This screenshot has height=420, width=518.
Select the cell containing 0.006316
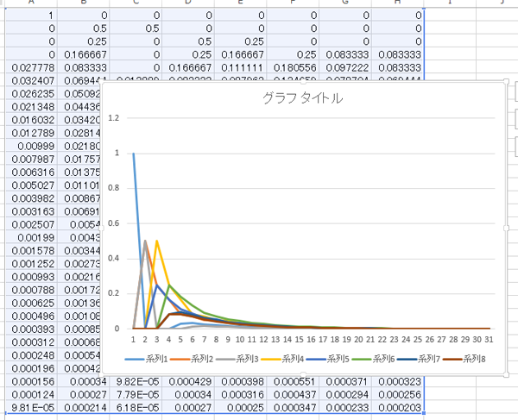pos(31,172)
